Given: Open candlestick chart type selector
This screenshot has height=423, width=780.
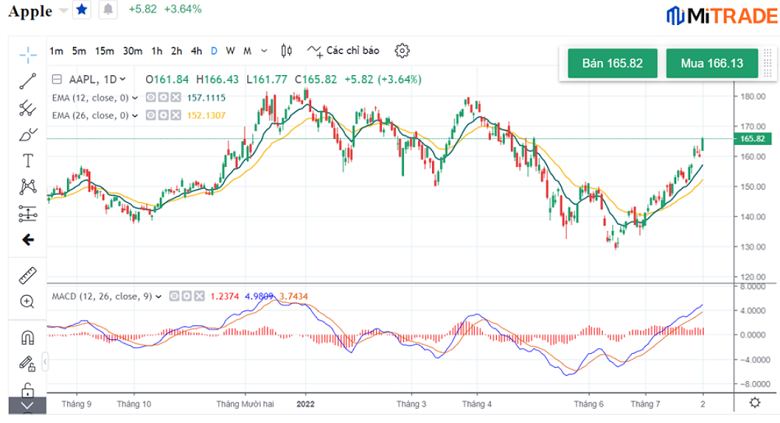Looking at the screenshot, I should pyautogui.click(x=287, y=50).
